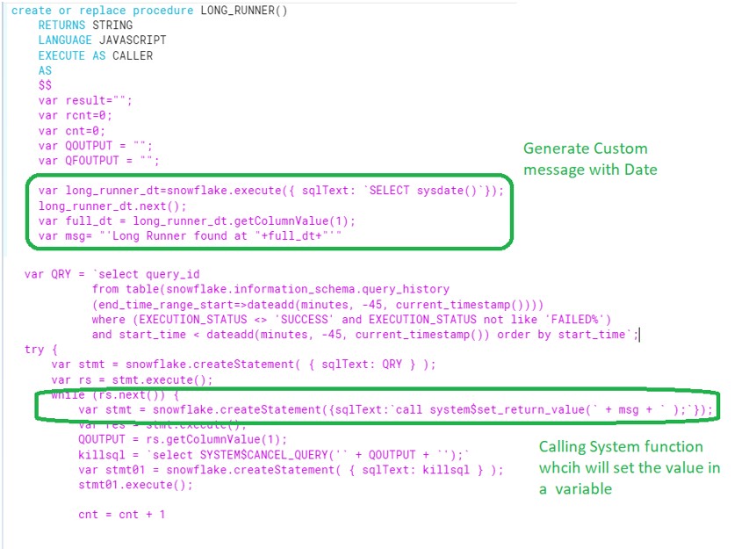Select the EXECUTE AS CALLER clause
This screenshot has width=756, height=549.
tap(94, 54)
